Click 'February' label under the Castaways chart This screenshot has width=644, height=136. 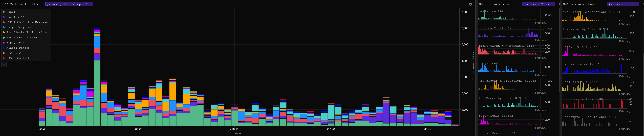[x=624, y=129]
